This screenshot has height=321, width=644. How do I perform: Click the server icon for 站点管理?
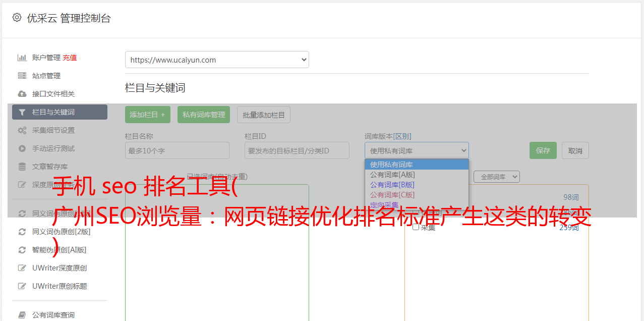coord(22,76)
